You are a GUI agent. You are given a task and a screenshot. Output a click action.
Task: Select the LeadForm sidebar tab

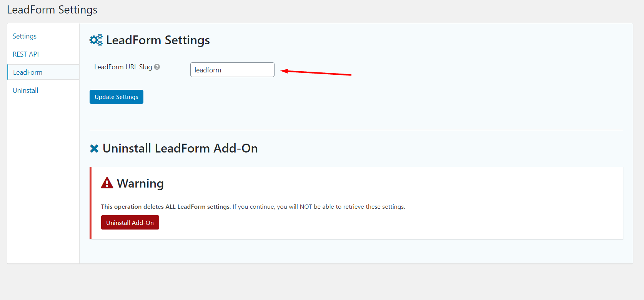(28, 72)
